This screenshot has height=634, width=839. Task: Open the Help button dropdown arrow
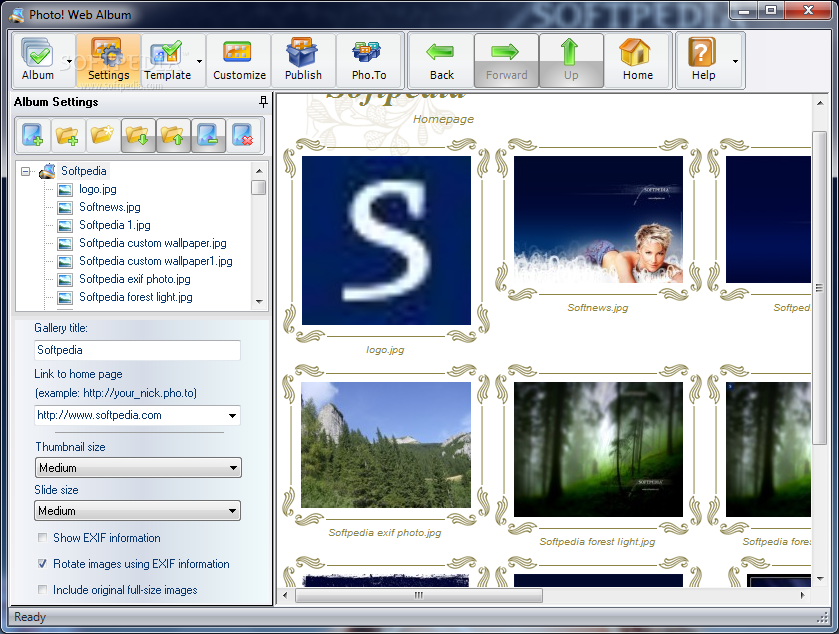pyautogui.click(x=736, y=61)
